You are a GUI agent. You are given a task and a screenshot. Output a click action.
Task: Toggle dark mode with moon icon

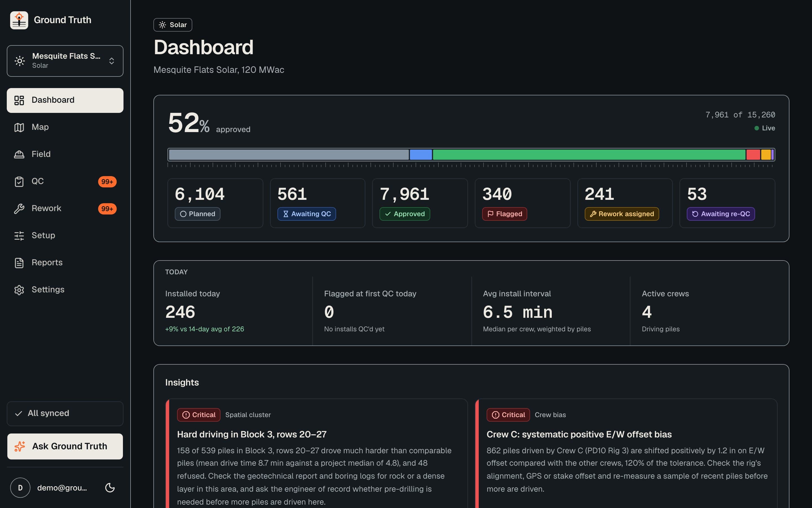pyautogui.click(x=110, y=488)
